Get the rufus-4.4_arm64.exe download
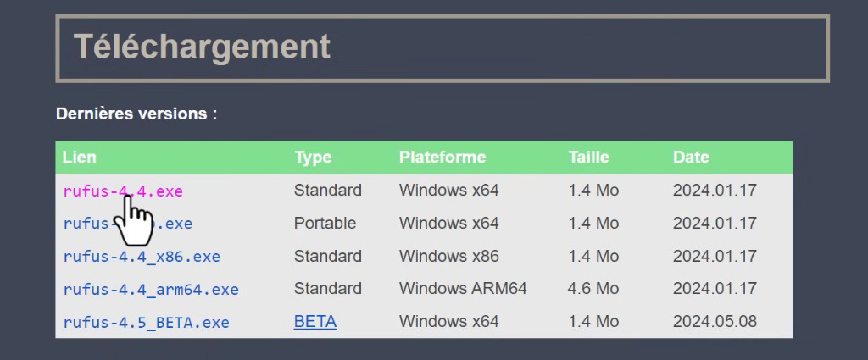 pos(151,290)
